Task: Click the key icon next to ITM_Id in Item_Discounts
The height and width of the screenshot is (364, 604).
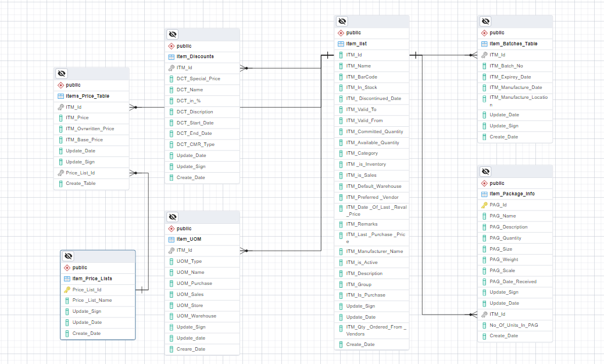Action: point(171,67)
